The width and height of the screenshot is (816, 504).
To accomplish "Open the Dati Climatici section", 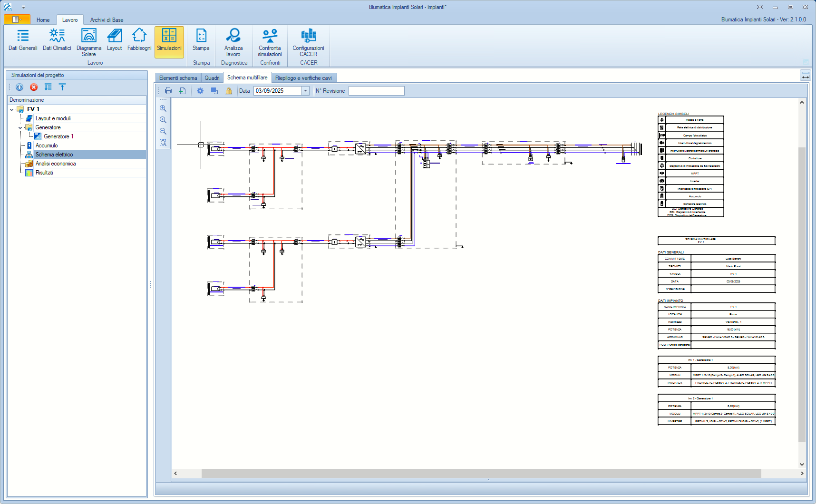I will [57, 40].
